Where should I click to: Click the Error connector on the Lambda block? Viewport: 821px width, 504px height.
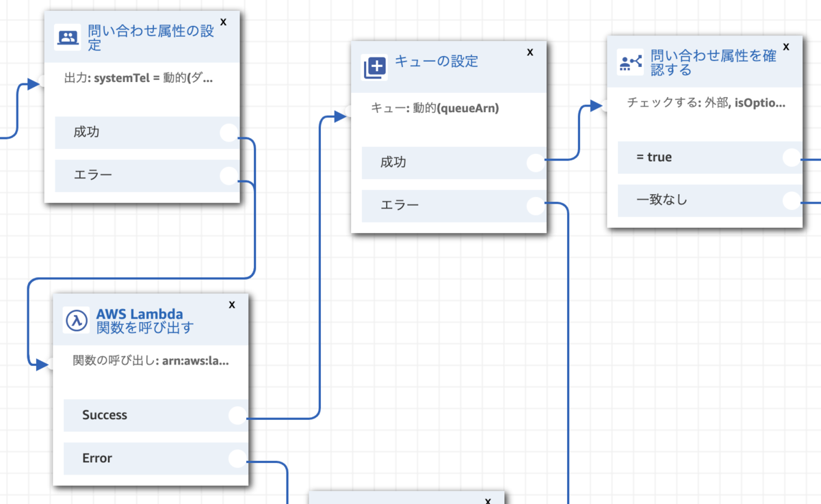tap(237, 458)
